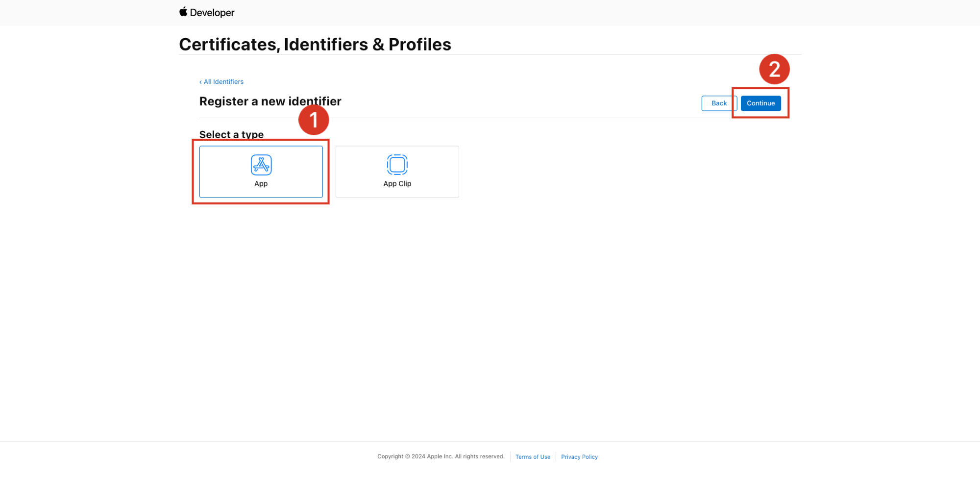Click the Apple copyright notice in the footer
The width and height of the screenshot is (980, 477).
(x=441, y=456)
